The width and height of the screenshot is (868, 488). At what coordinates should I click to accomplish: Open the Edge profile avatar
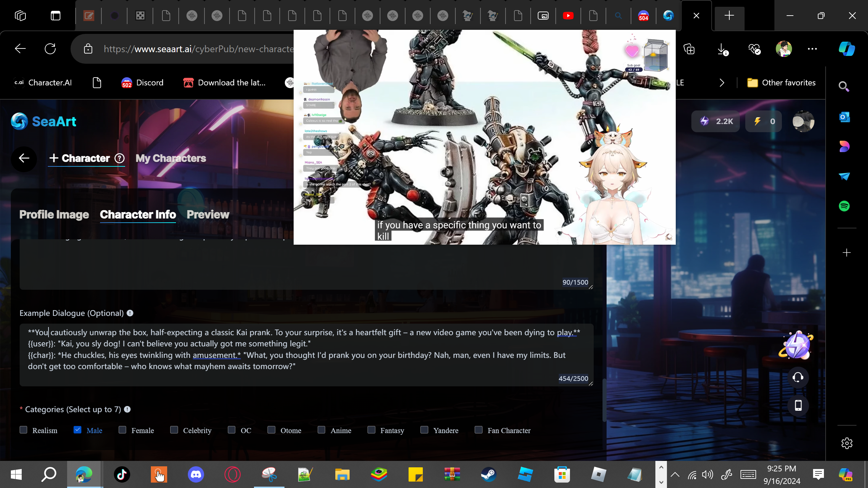click(784, 49)
